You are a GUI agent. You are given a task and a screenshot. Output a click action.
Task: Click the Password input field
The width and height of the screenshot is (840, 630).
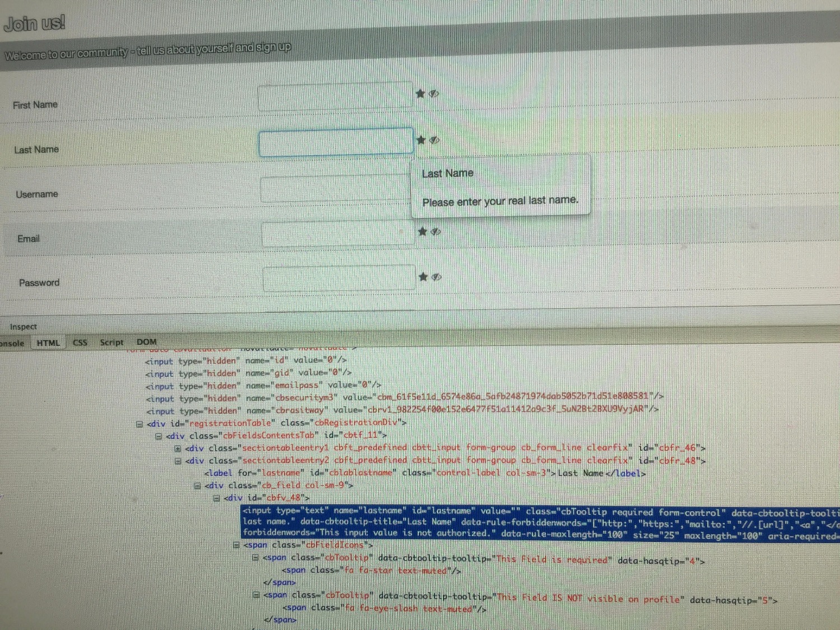tap(339, 278)
